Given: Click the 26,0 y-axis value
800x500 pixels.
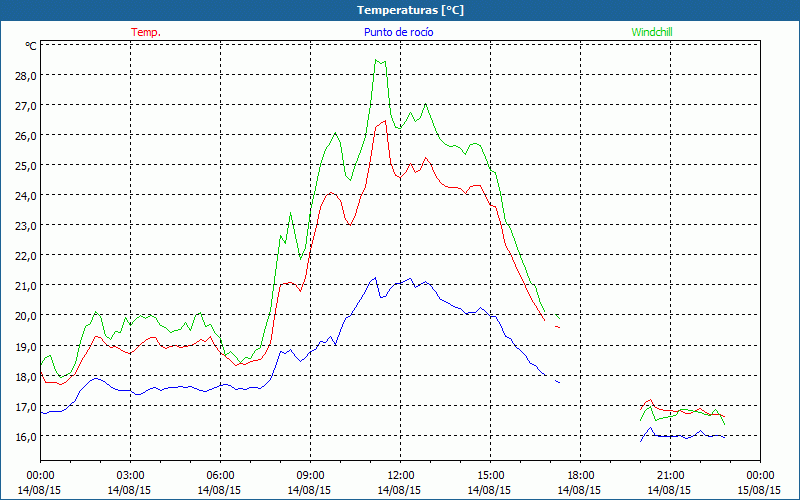Looking at the screenshot, I should [x=27, y=136].
